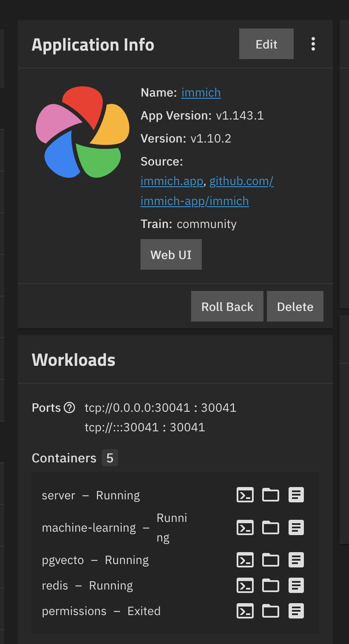The image size is (349, 644).
Task: Click the redis Running row label
Action: pos(87,586)
